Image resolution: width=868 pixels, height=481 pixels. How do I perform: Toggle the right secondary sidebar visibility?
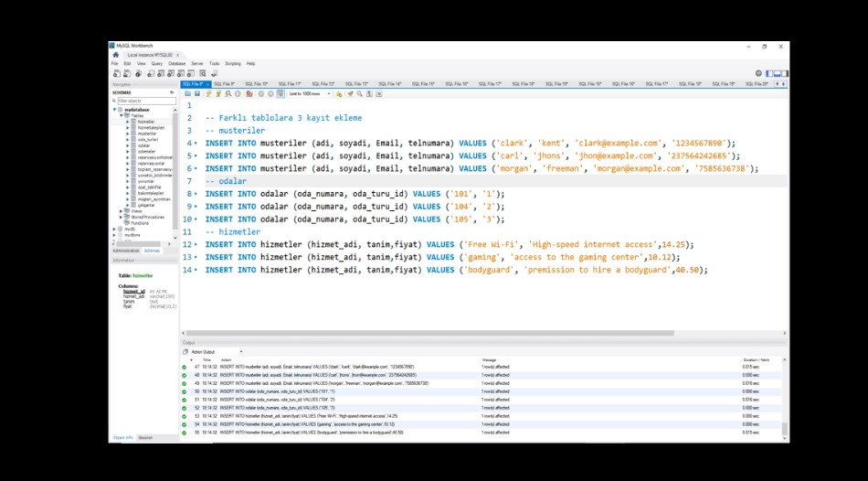pyautogui.click(x=783, y=73)
